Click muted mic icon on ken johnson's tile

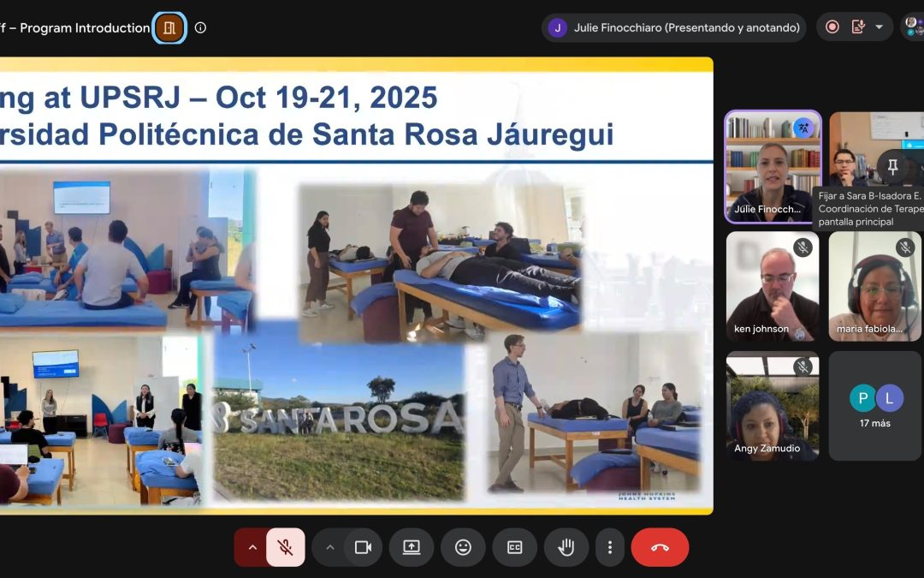click(802, 247)
